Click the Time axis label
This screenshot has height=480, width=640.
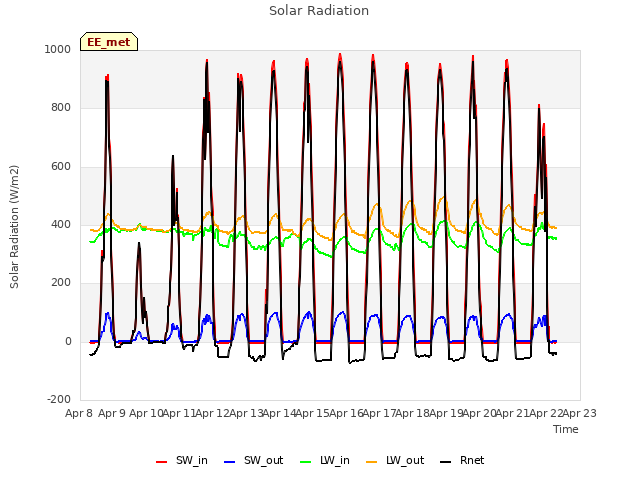(566, 429)
